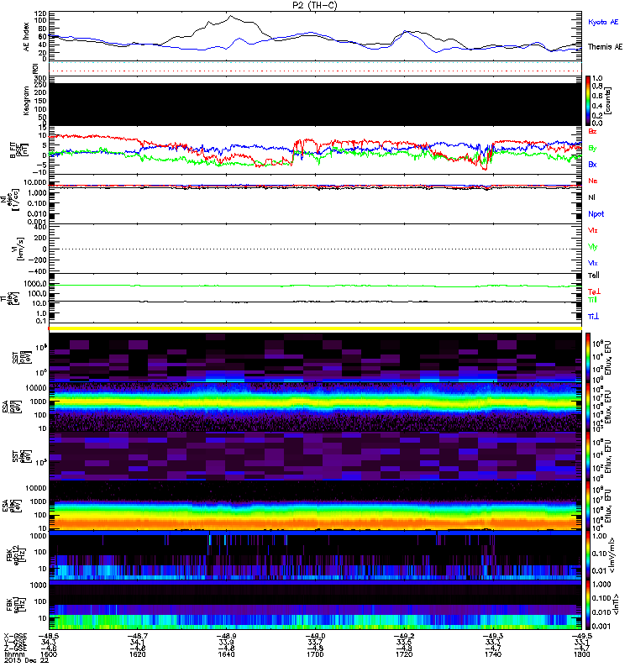Click the '1640' time tick label
This screenshot has height=672, width=630.
click(x=226, y=654)
